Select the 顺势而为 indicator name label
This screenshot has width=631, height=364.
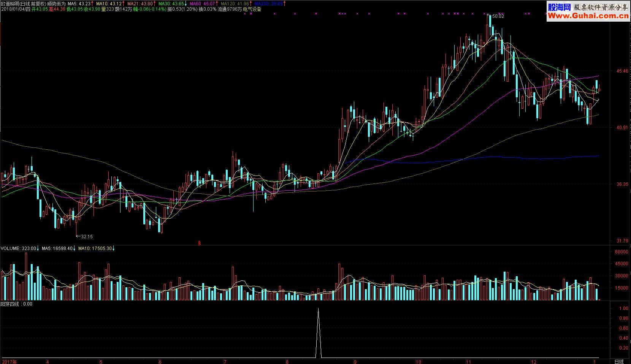click(x=56, y=3)
